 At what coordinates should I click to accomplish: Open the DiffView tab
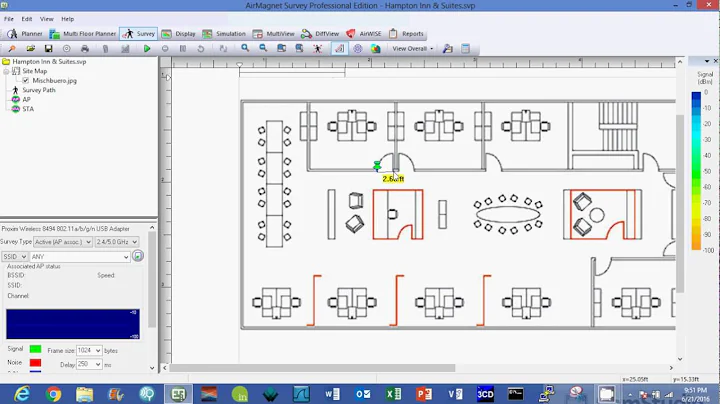point(320,34)
